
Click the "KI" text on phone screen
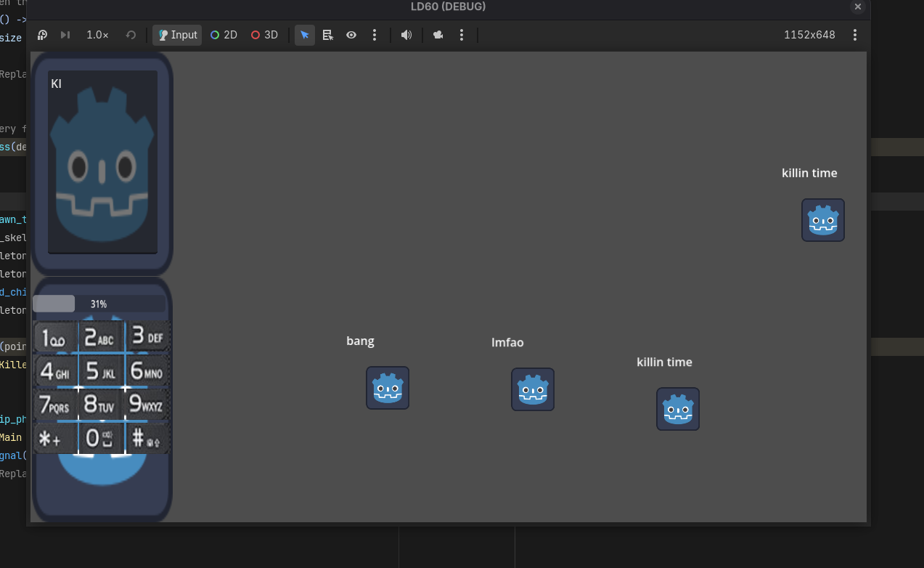[56, 84]
